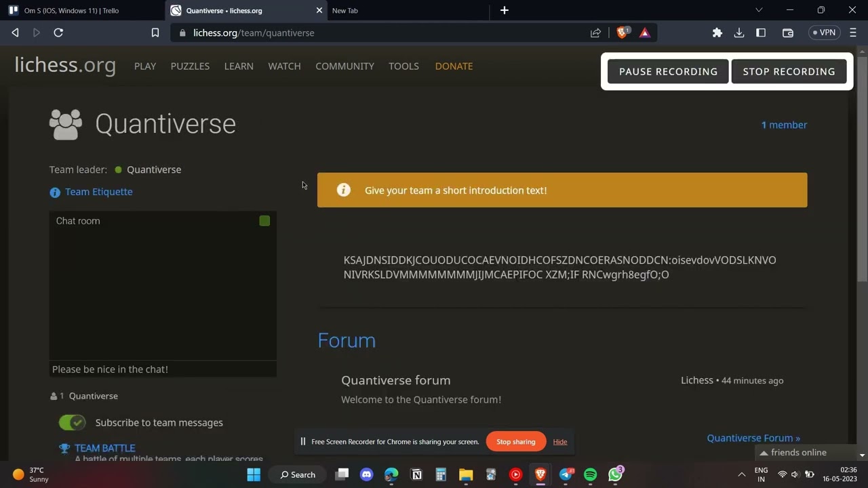
Task: Open Calculator from taskbar
Action: pyautogui.click(x=441, y=474)
